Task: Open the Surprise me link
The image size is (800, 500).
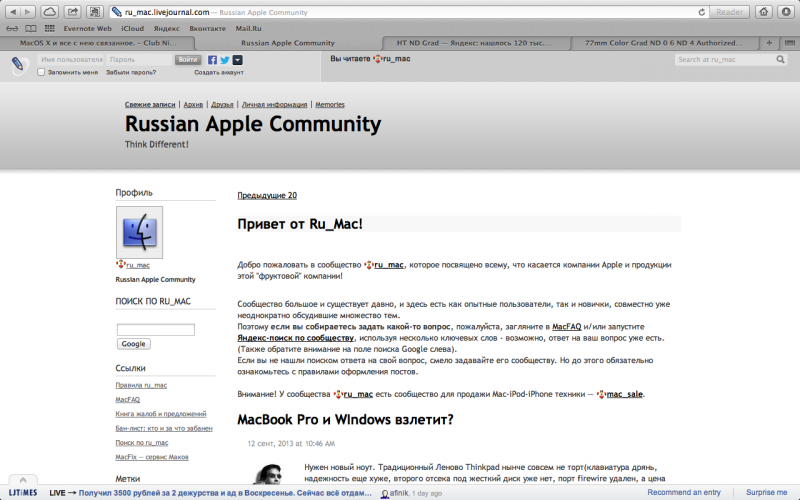Action: (x=766, y=492)
